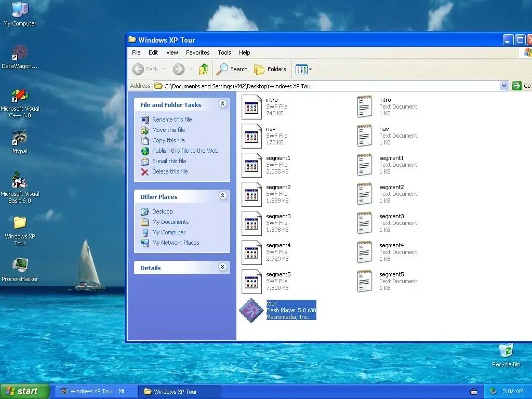Open the Favorites menu
The width and height of the screenshot is (532, 399).
[x=197, y=52]
